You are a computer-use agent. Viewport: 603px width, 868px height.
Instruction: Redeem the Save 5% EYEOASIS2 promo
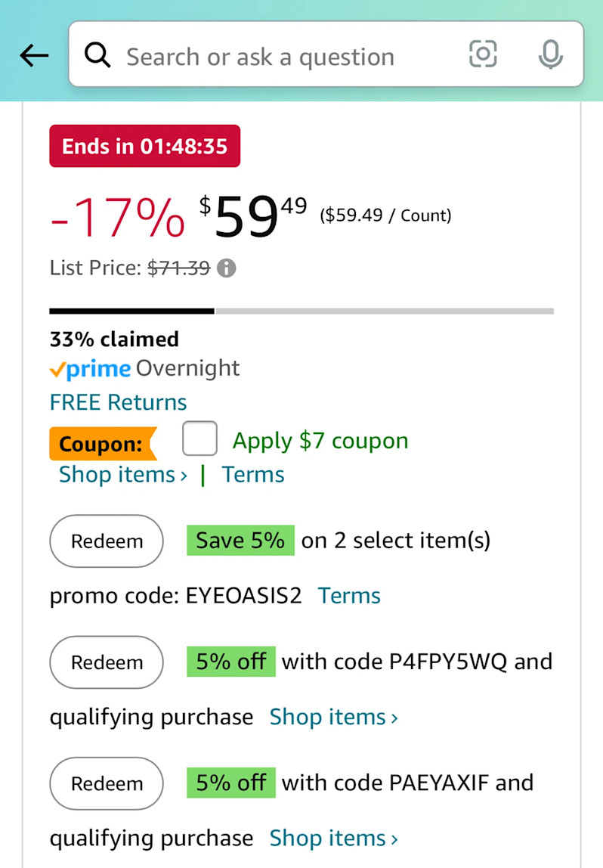107,541
